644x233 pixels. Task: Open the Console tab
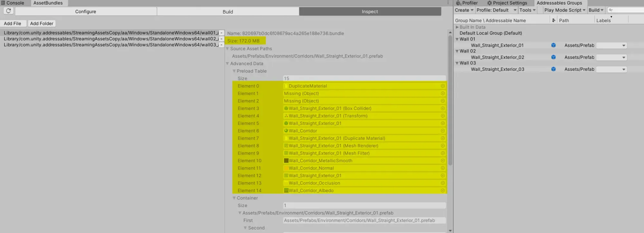pyautogui.click(x=13, y=3)
